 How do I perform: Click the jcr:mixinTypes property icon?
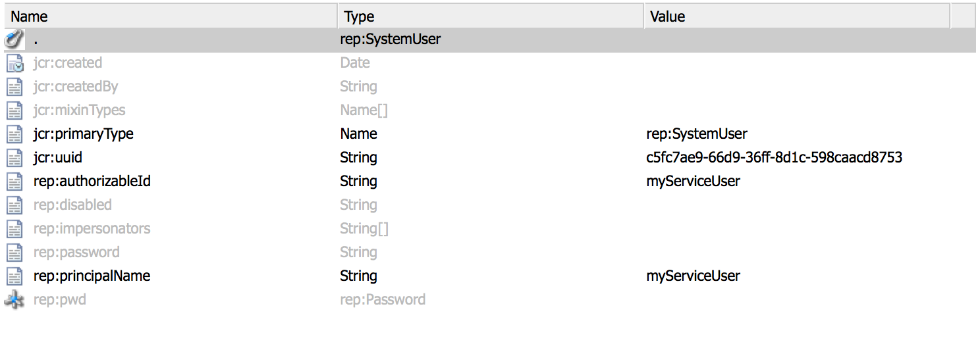point(14,111)
